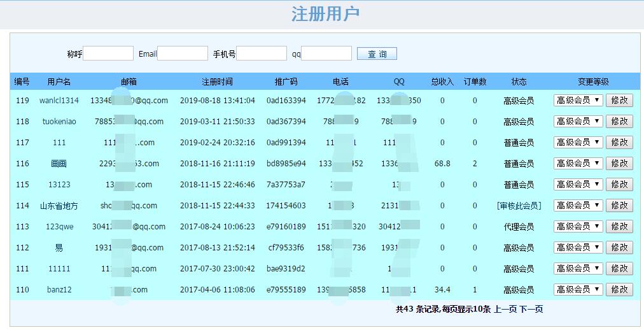Click the [审核此会员] review link
The height and width of the screenshot is (330, 644).
click(x=519, y=206)
